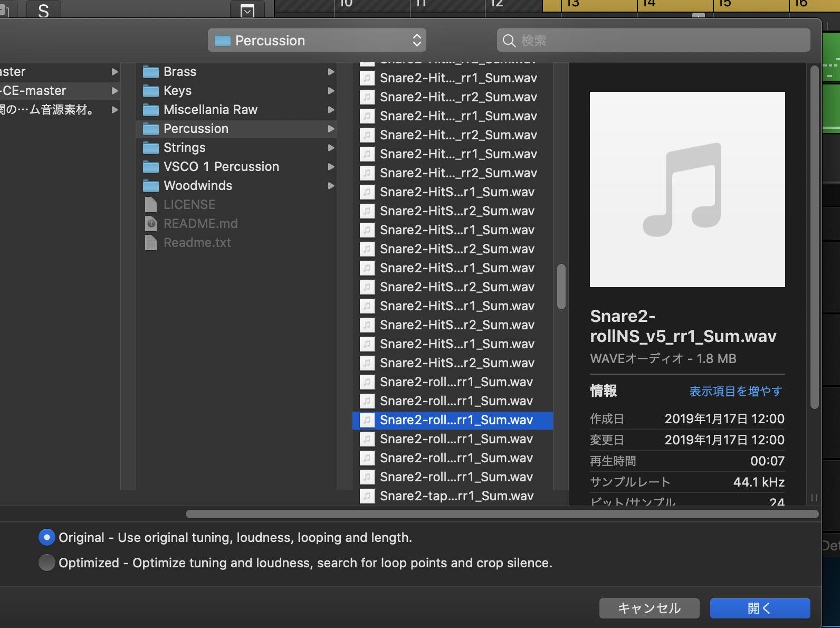The width and height of the screenshot is (840, 628).
Task: Select the Percussion folder icon in list
Action: [x=151, y=129]
